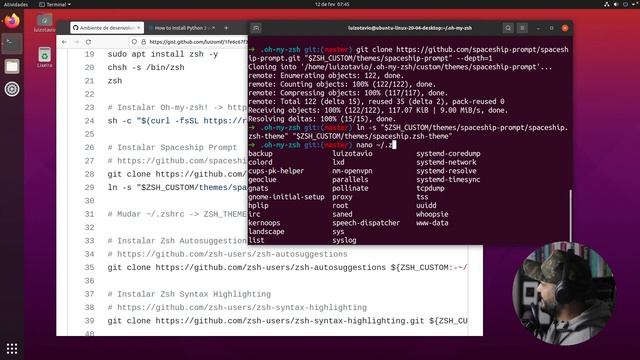Click 'tcpdump' in terminal list

430,188
